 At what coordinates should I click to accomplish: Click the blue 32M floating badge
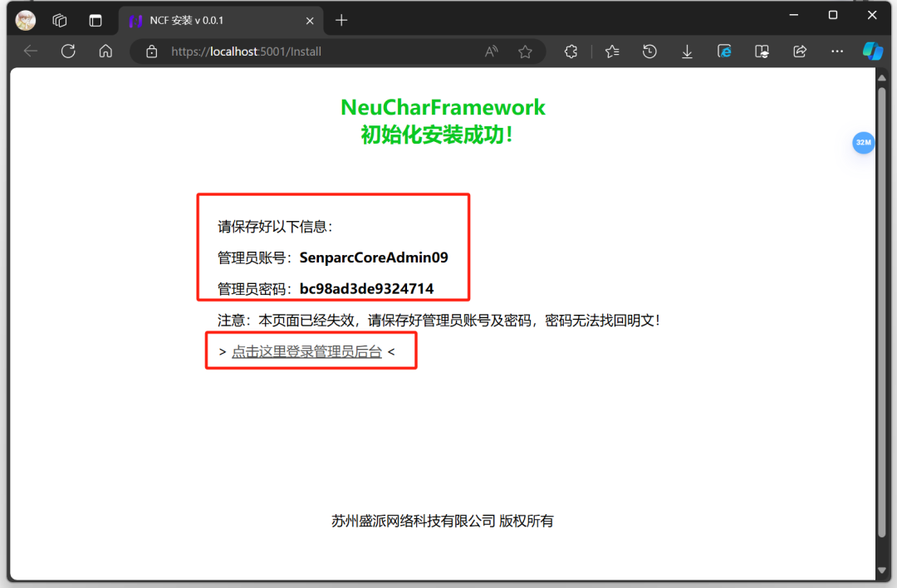863,142
